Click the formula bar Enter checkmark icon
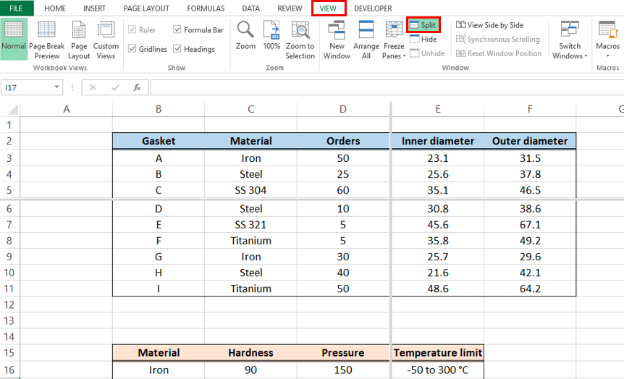This screenshot has height=379, width=629. (115, 87)
